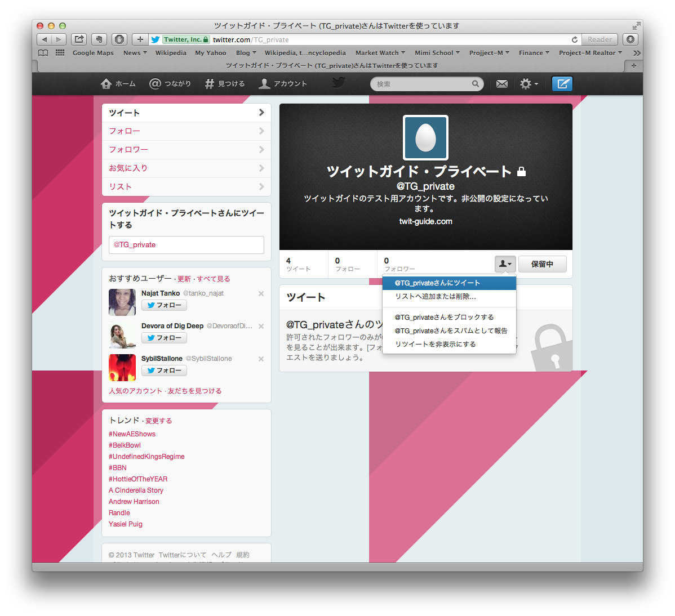Click the Google Maps bookmark
Viewport: 675px width, 616px height.
(x=93, y=53)
